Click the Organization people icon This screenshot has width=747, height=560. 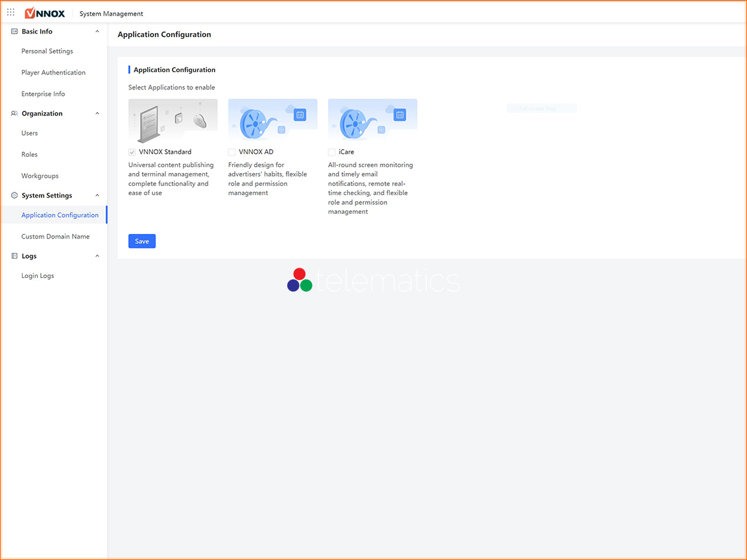[14, 113]
